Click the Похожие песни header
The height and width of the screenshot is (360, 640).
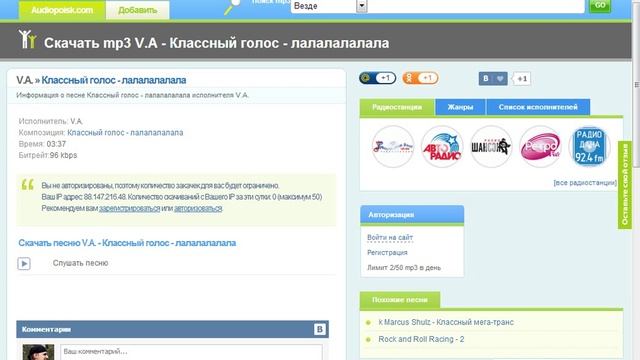pyautogui.click(x=400, y=300)
